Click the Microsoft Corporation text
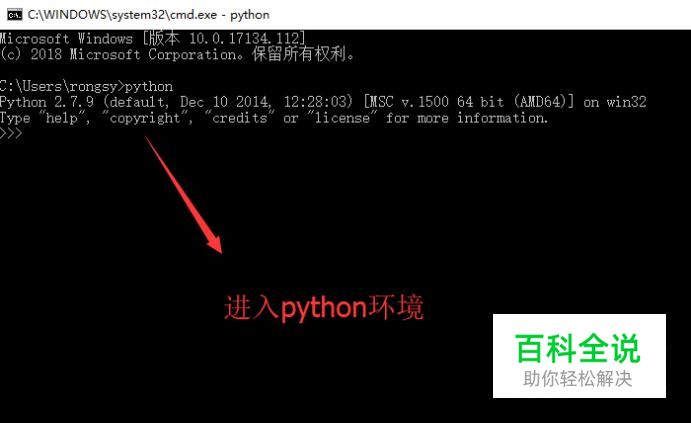Image resolution: width=691 pixels, height=423 pixels. tap(154, 55)
